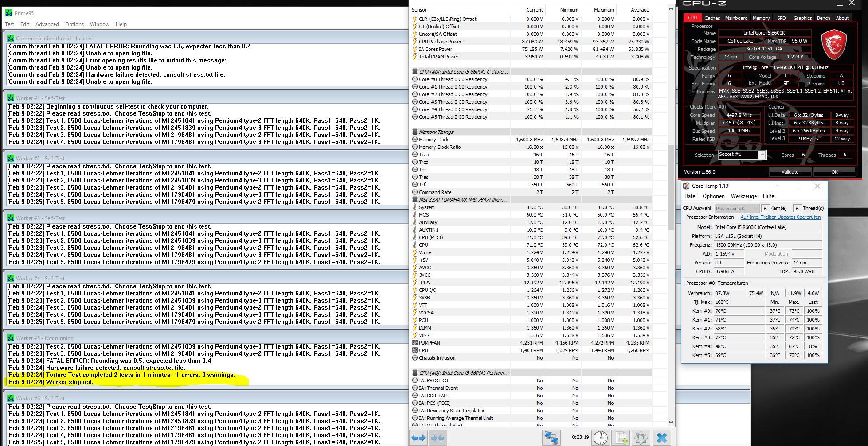The image size is (868, 446).
Task: Click the MSI dragon logo in CPU-Z
Action: point(834,45)
